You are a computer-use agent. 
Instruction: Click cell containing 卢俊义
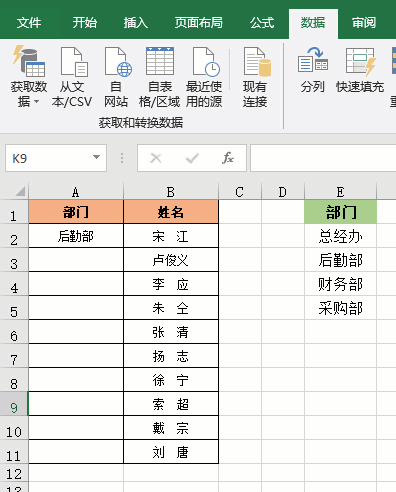coord(171,260)
